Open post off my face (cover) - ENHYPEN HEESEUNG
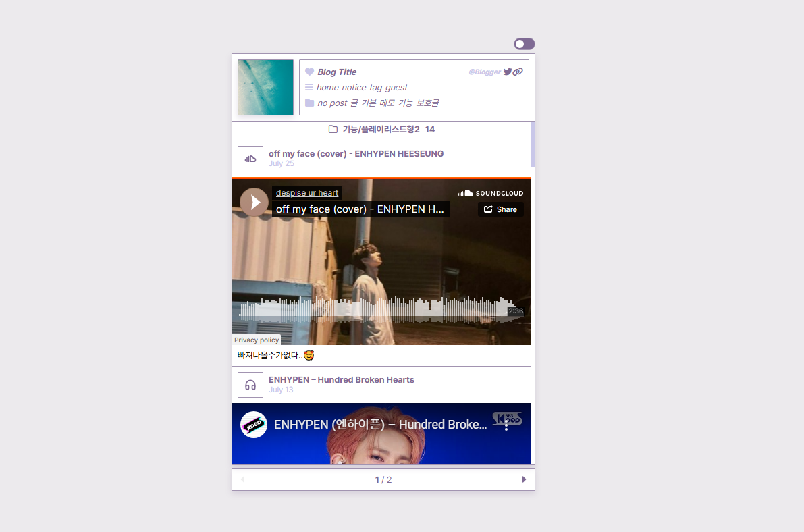Screen dimensions: 804x532 coord(356,153)
